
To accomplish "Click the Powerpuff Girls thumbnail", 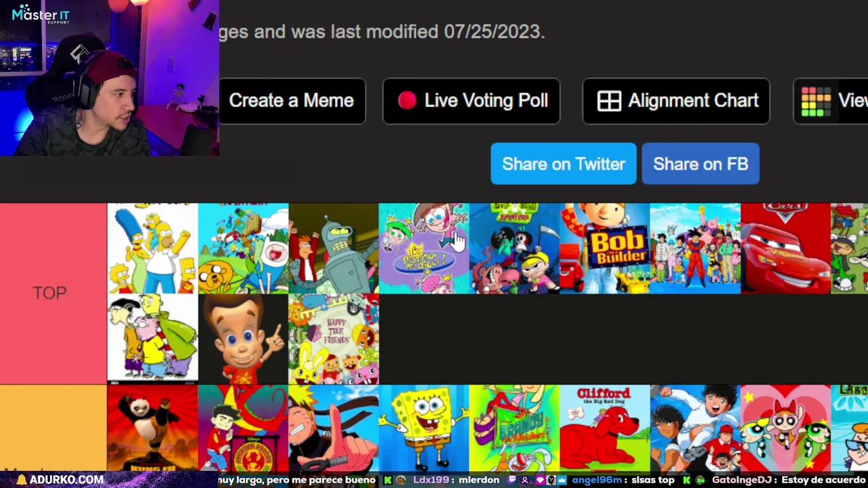I will tap(785, 428).
